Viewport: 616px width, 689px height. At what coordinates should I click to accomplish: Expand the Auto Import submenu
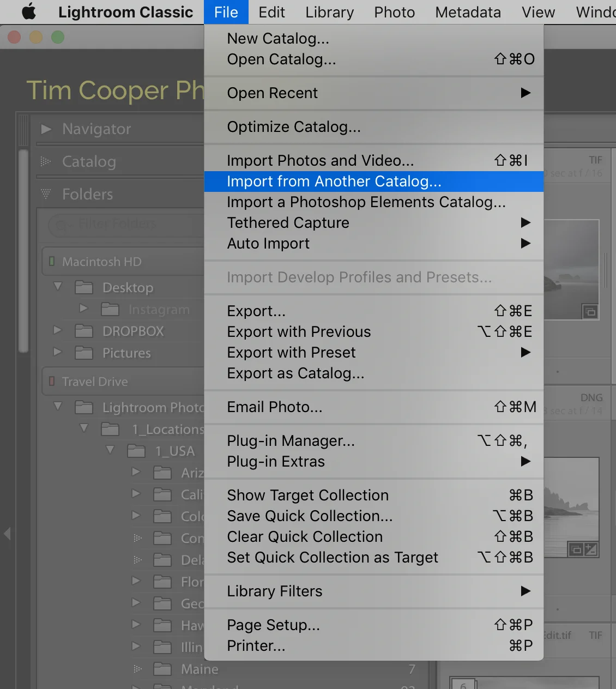pos(374,244)
